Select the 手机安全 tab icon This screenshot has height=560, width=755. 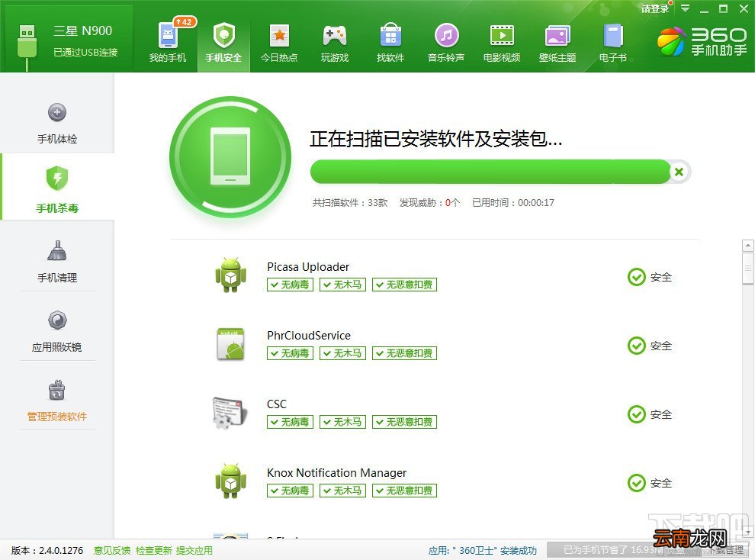223,36
